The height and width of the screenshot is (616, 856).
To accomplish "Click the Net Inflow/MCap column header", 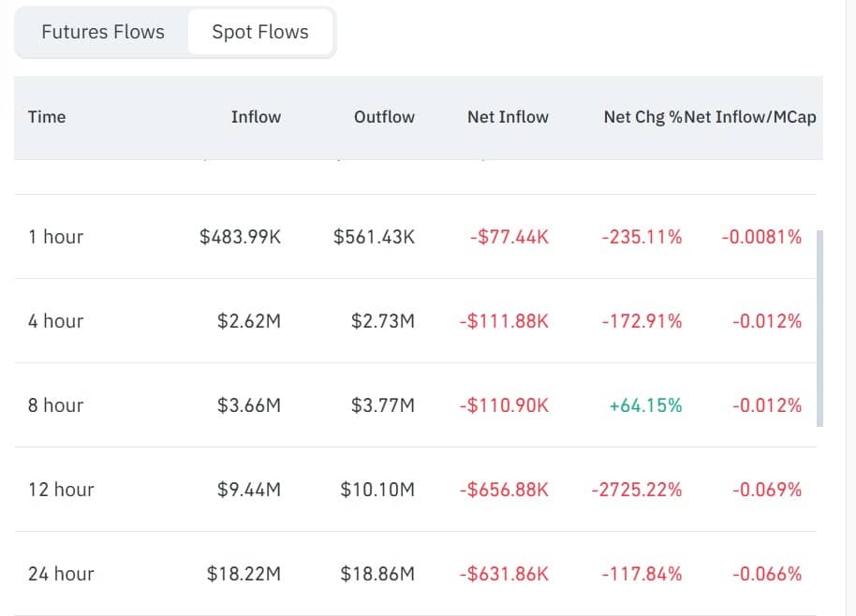I will coord(751,117).
